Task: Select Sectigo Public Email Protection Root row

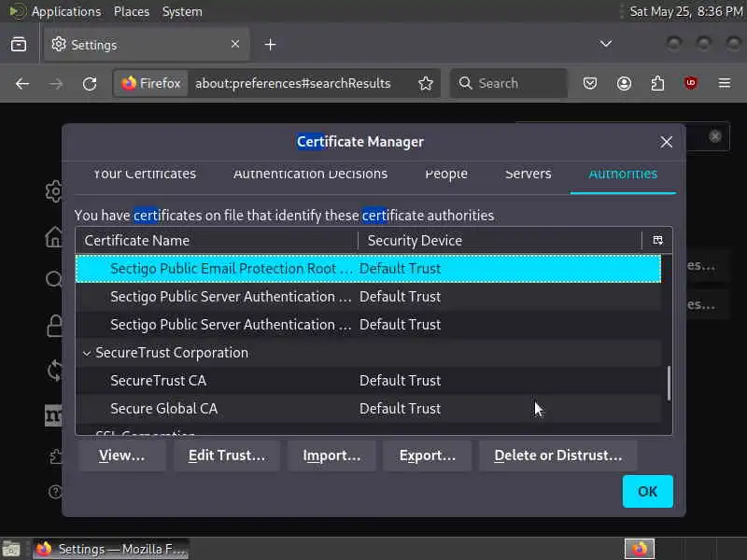Action: (x=368, y=269)
